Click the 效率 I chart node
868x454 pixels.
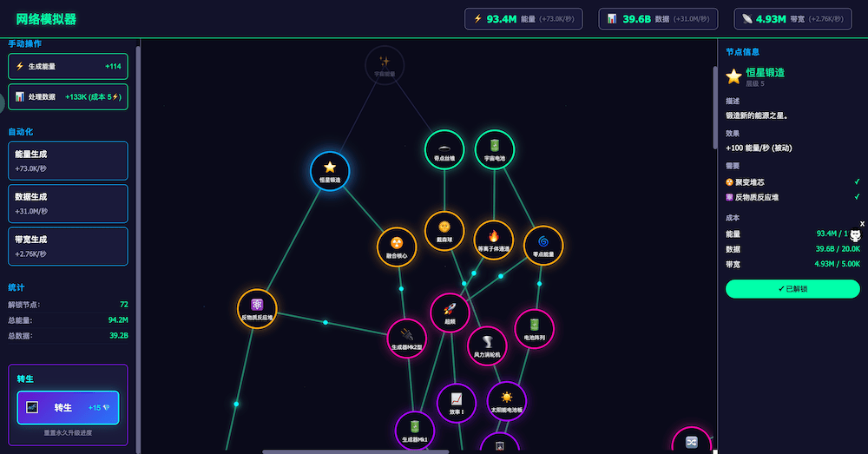457,402
